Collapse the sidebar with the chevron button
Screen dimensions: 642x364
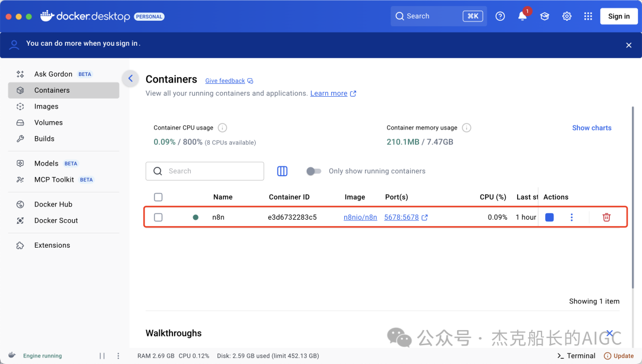click(131, 78)
